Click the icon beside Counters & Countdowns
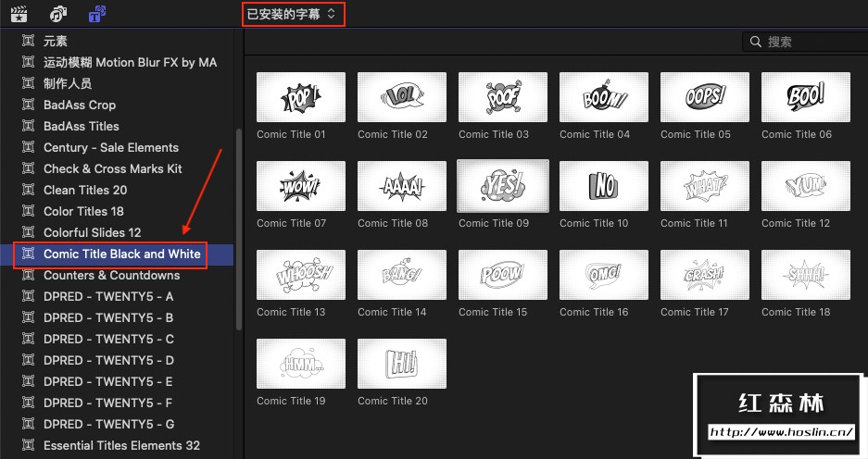 [28, 274]
